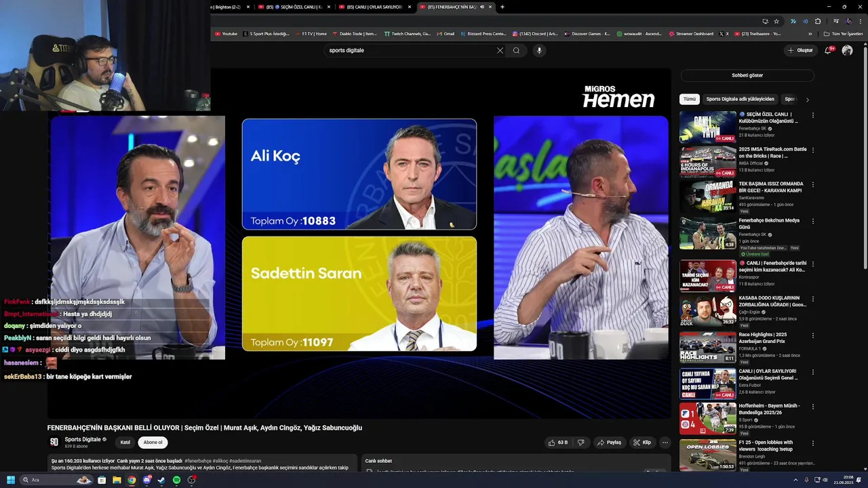Open YouTube notifications bell
The height and width of the screenshot is (488, 868).
pos(828,50)
